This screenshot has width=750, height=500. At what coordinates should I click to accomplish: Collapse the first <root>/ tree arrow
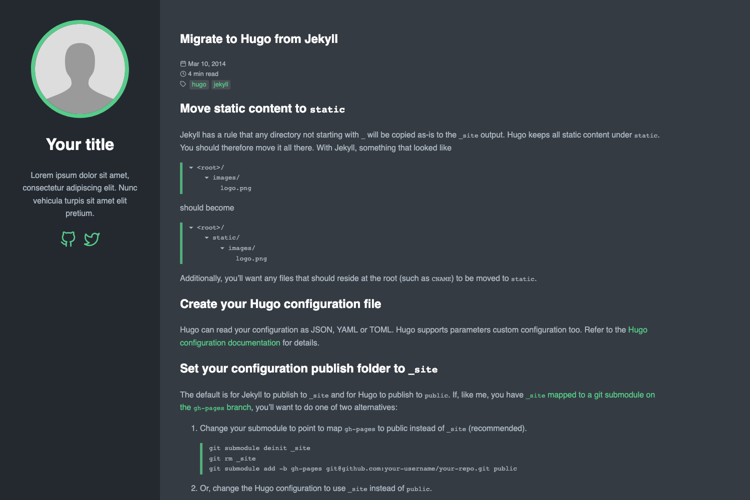tap(191, 168)
